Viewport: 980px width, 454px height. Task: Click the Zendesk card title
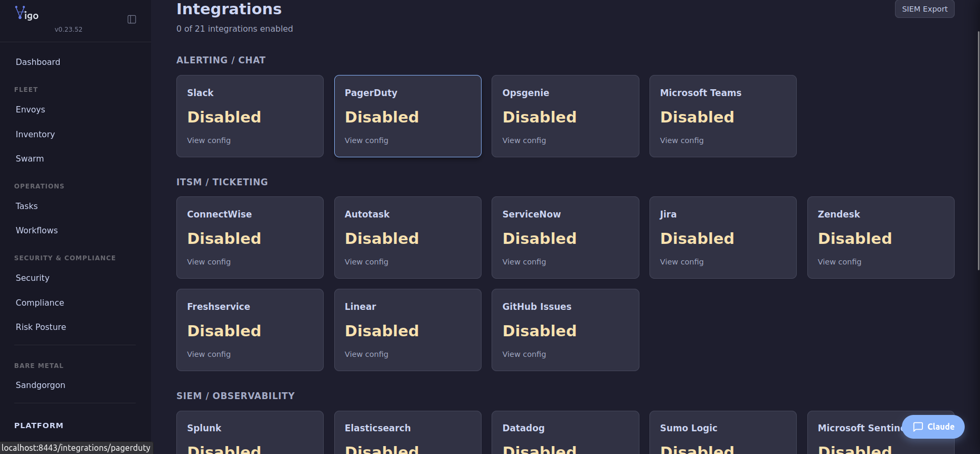coord(839,214)
